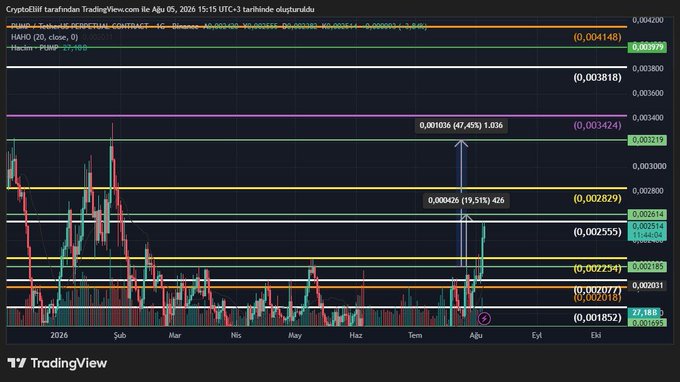Screen dimensions: 680x382
Task: Click 0,004200 on the price scale
Action: [647, 20]
